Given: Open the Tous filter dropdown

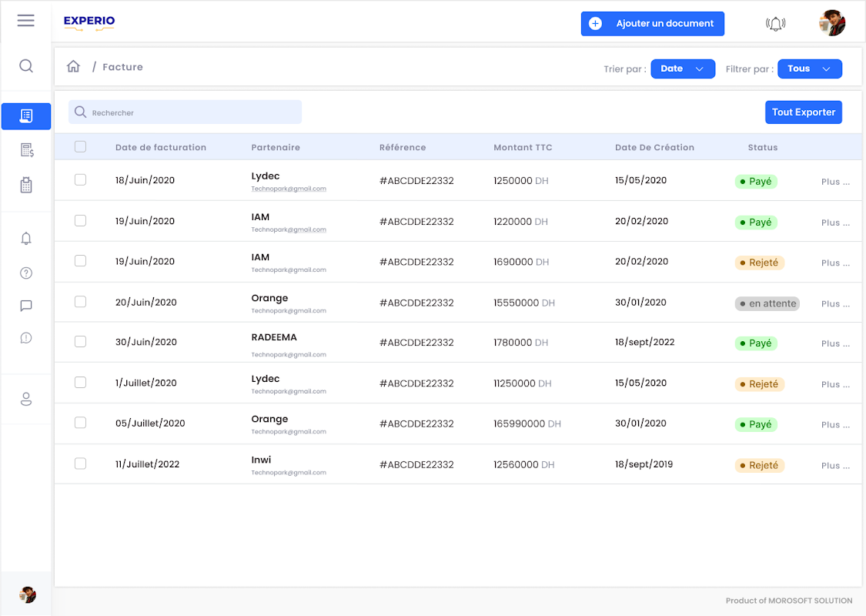Looking at the screenshot, I should [810, 69].
